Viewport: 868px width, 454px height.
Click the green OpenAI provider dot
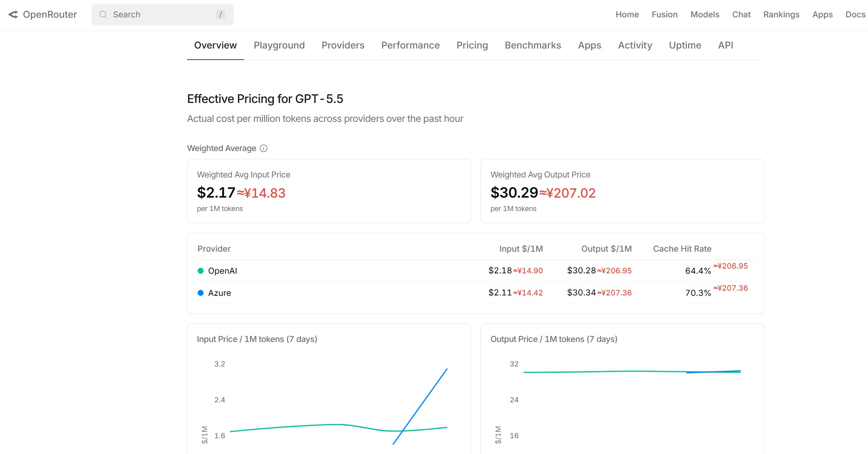pyautogui.click(x=200, y=271)
